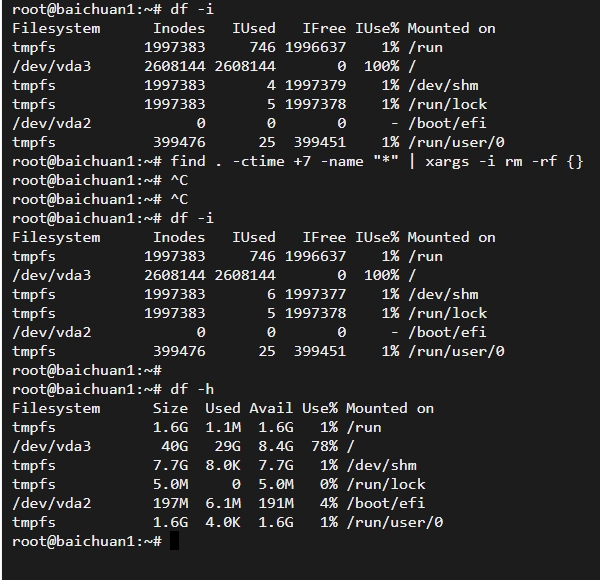The image size is (600, 580).
Task: Click the 'Size' column header
Action: pos(170,408)
